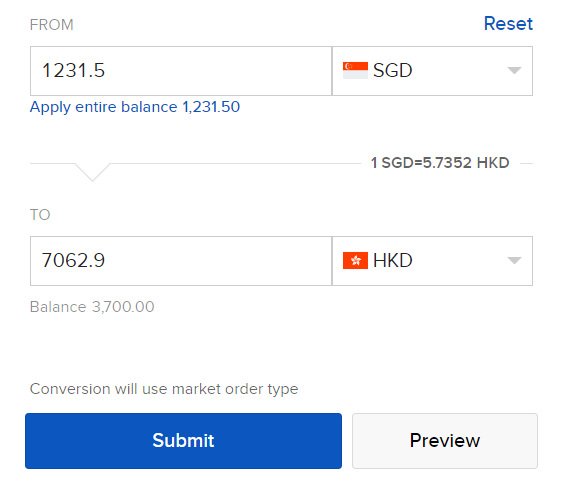Viewport: 562px width, 479px height.
Task: Click the Balance 3,700.00 text
Action: coord(92,307)
